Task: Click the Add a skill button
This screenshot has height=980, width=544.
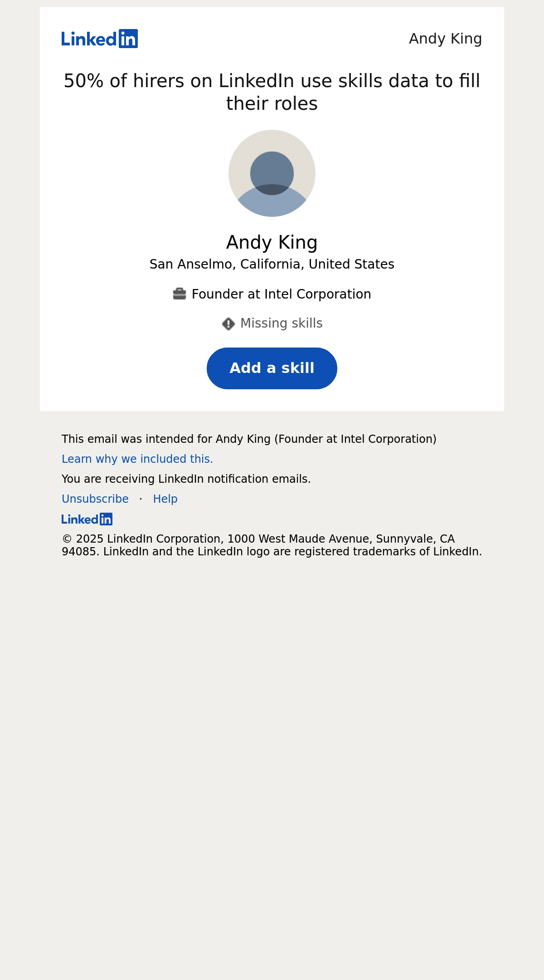Action: tap(272, 368)
